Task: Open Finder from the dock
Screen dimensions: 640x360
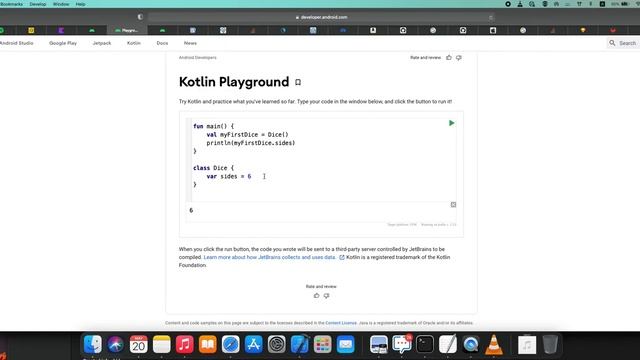Action: [93, 344]
